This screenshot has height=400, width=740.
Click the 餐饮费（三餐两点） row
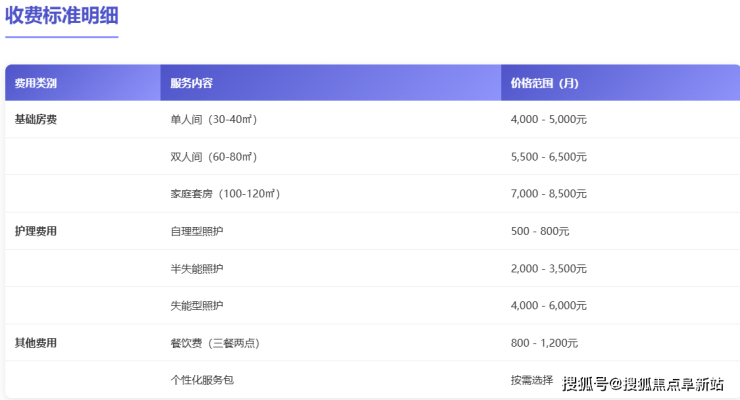pos(216,343)
